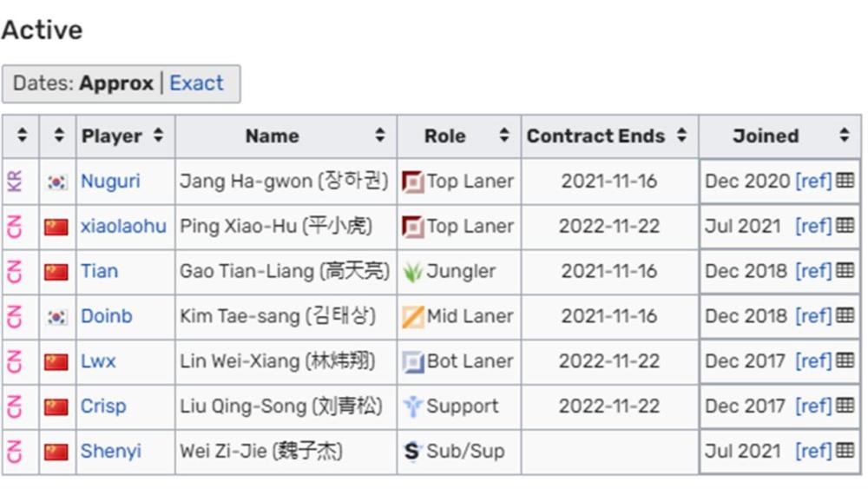Open the xiaolaohu player page
This screenshot has width=868, height=489.
[123, 226]
